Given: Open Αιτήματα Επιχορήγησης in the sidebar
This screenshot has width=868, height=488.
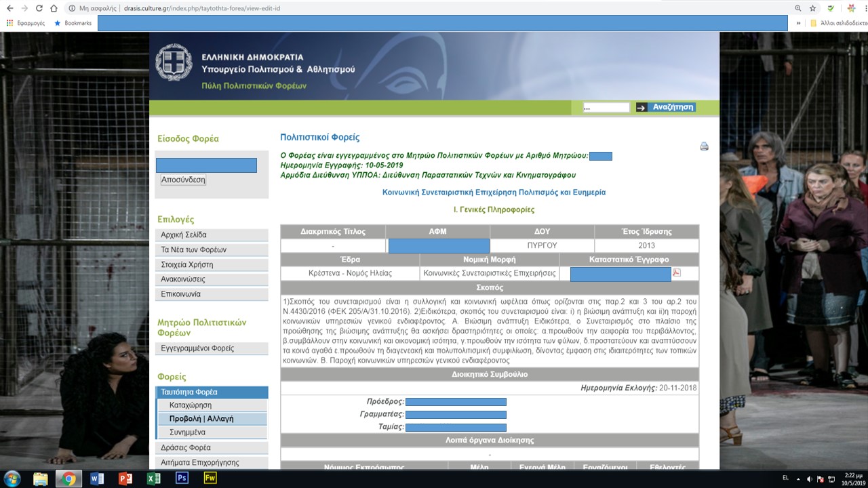Looking at the screenshot, I should click(x=212, y=462).
